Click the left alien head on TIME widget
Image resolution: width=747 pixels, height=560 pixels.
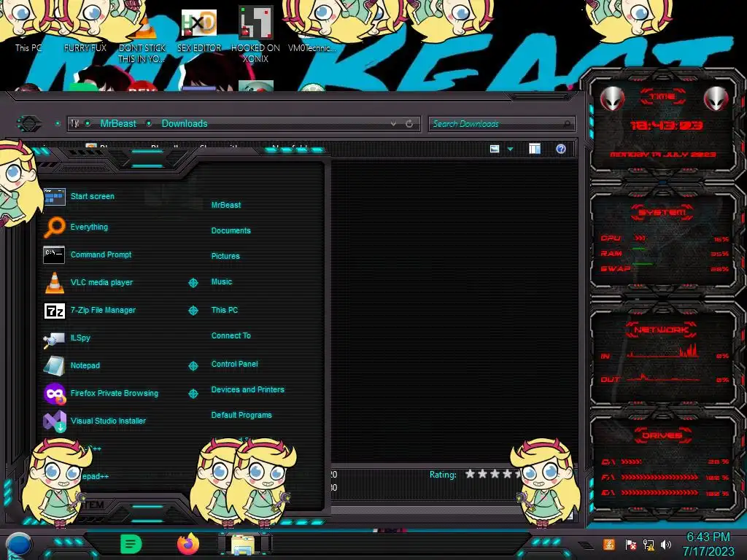click(x=612, y=98)
